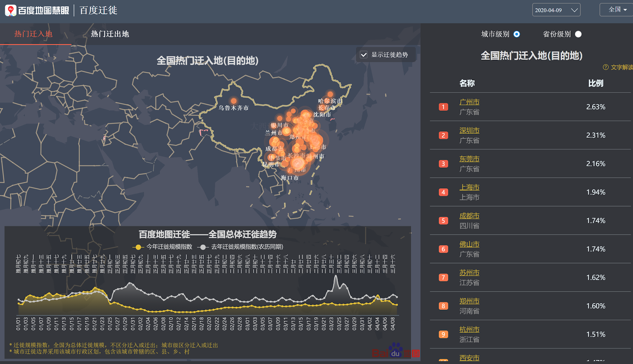
Task: Click the 2.31% ratio for 深圳市
Action: [596, 135]
